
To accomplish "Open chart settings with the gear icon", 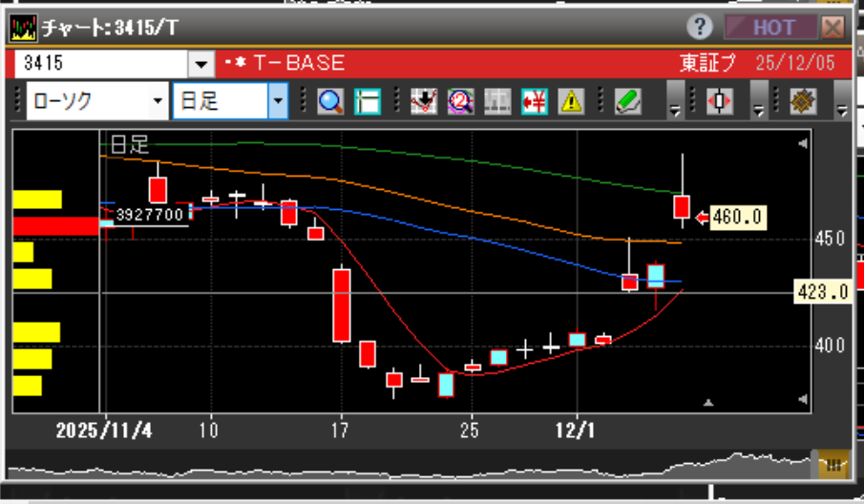I will click(x=802, y=101).
